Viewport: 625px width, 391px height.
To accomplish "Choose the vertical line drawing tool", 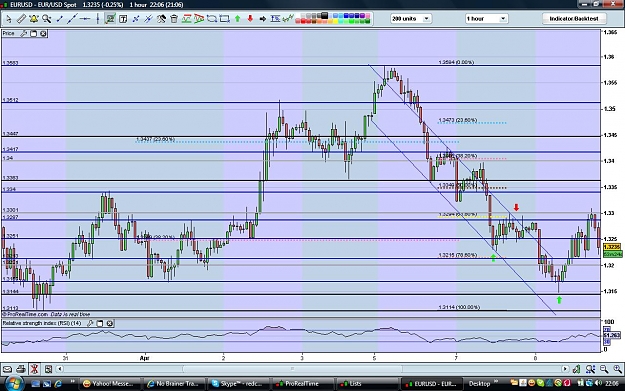I will (x=98, y=19).
